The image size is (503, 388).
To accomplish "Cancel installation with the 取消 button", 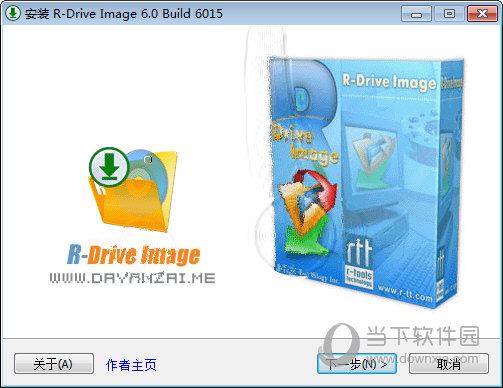I will pyautogui.click(x=449, y=364).
